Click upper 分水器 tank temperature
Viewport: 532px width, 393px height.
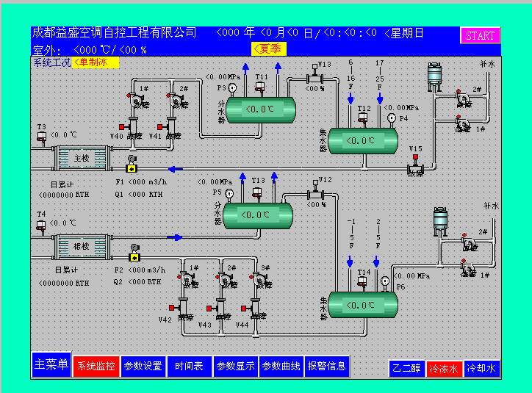coord(259,109)
